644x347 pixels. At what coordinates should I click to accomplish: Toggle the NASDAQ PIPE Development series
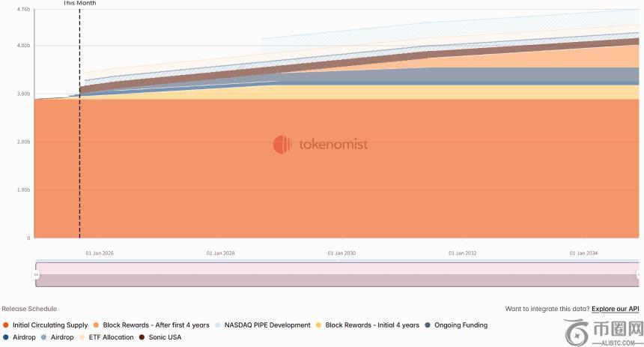click(x=267, y=325)
